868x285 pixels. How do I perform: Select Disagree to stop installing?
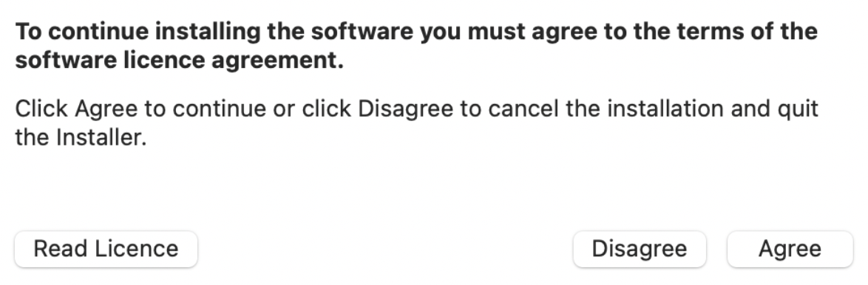click(x=640, y=249)
